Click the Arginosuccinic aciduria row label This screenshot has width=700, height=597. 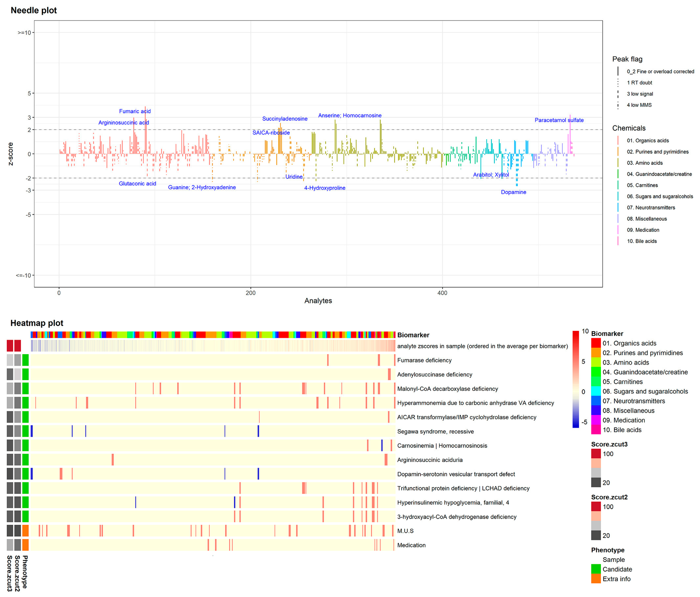point(430,460)
